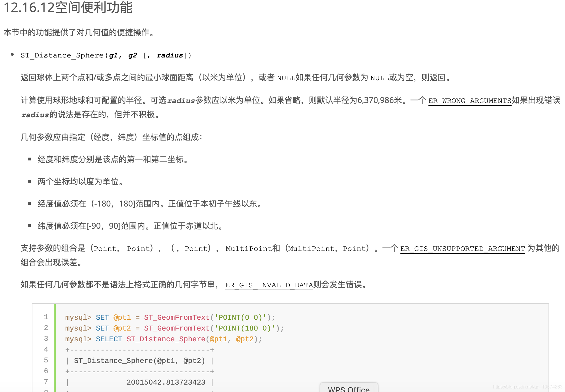Click the paragraph starting with 支持参数的组合是
565x392 pixels.
pyautogui.click(x=290, y=255)
